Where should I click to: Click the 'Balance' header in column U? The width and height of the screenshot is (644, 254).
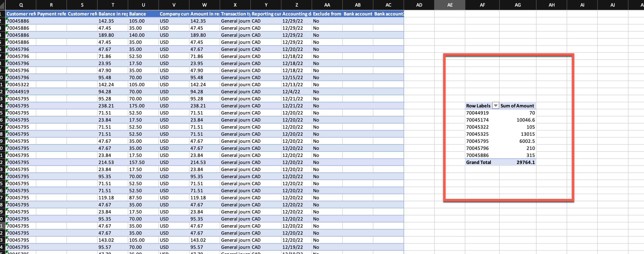[x=143, y=14]
